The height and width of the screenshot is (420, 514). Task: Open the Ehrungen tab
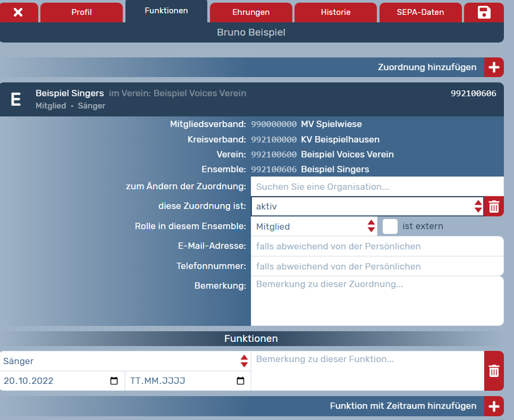[x=251, y=12]
